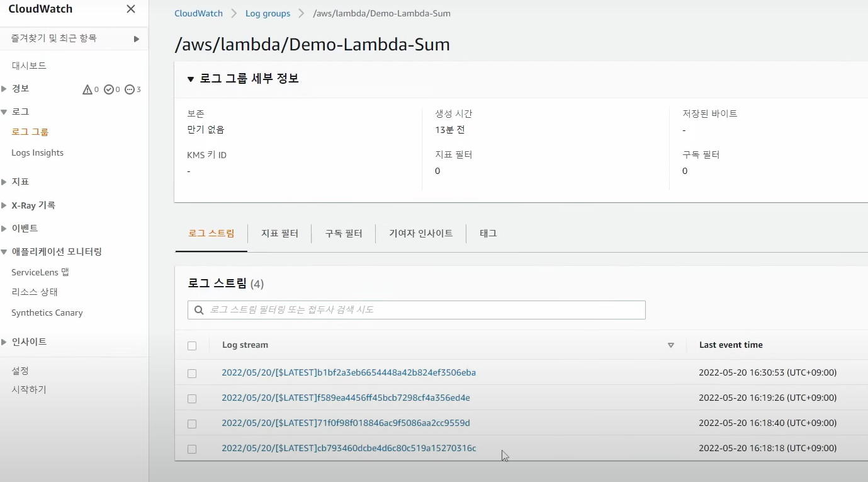Switch to the 구독 필터 tab
The height and width of the screenshot is (482, 868).
tap(344, 233)
